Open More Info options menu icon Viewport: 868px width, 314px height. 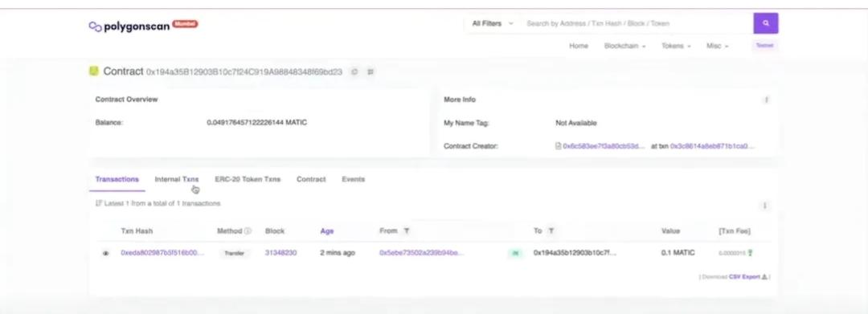coord(766,100)
